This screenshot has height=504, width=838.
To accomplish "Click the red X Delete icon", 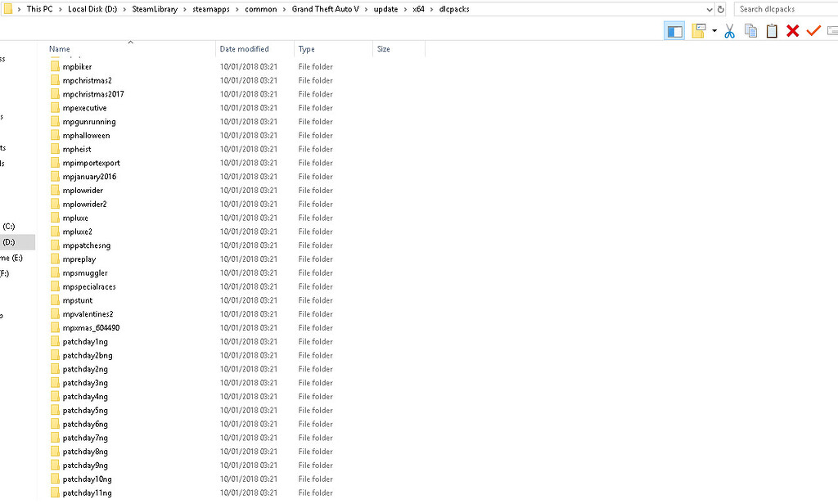I will pos(792,31).
